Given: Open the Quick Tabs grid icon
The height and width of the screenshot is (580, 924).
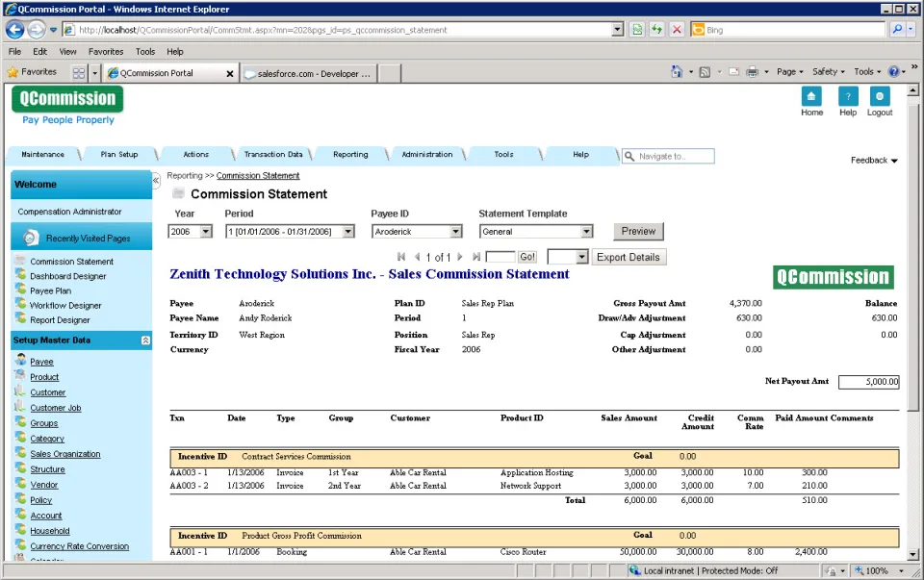Looking at the screenshot, I should click(78, 73).
